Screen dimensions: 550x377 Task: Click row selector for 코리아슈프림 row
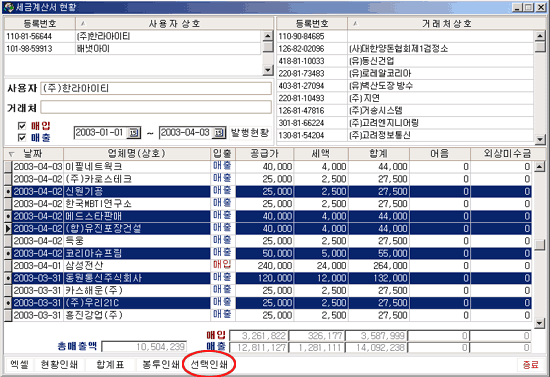pos(8,253)
